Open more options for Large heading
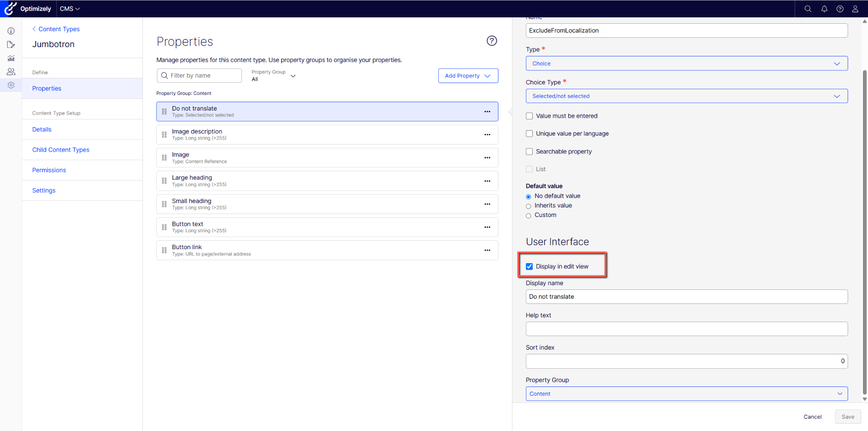This screenshot has width=868, height=431. click(487, 181)
